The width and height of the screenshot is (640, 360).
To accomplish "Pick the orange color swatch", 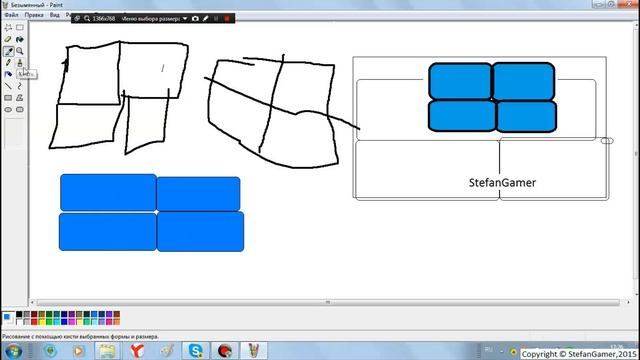I will [x=117, y=322].
